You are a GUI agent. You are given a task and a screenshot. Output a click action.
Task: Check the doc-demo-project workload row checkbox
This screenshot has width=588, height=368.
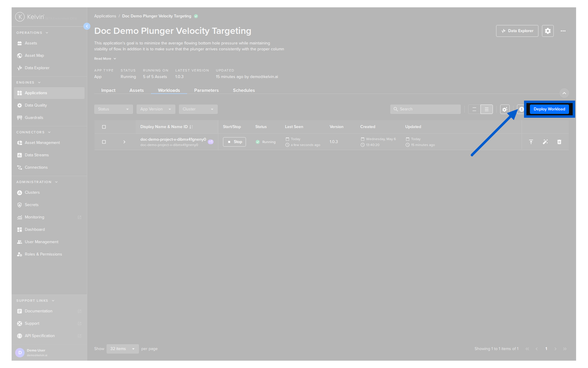[104, 142]
